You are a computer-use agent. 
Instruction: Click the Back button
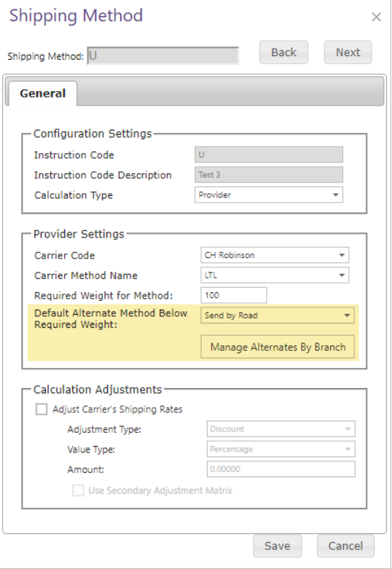(283, 52)
